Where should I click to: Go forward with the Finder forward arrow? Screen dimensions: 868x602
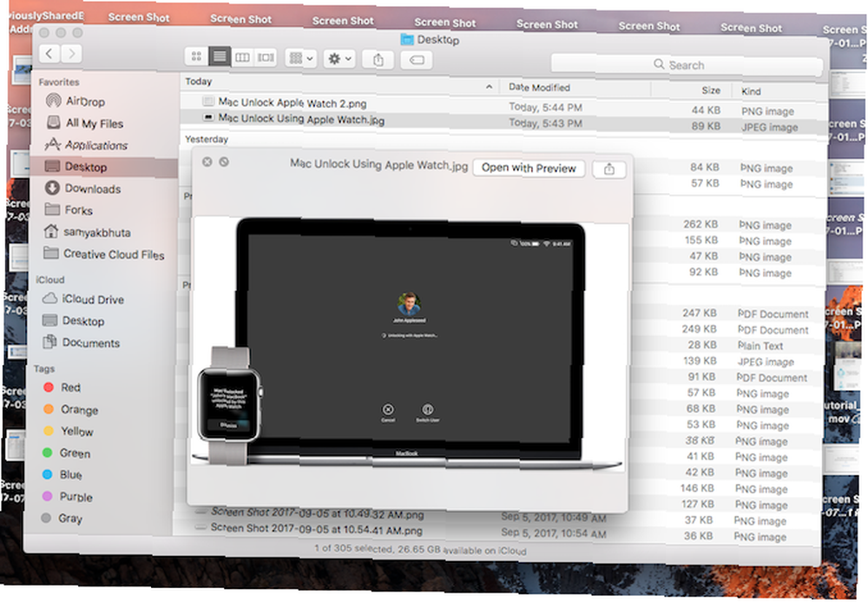tap(71, 54)
